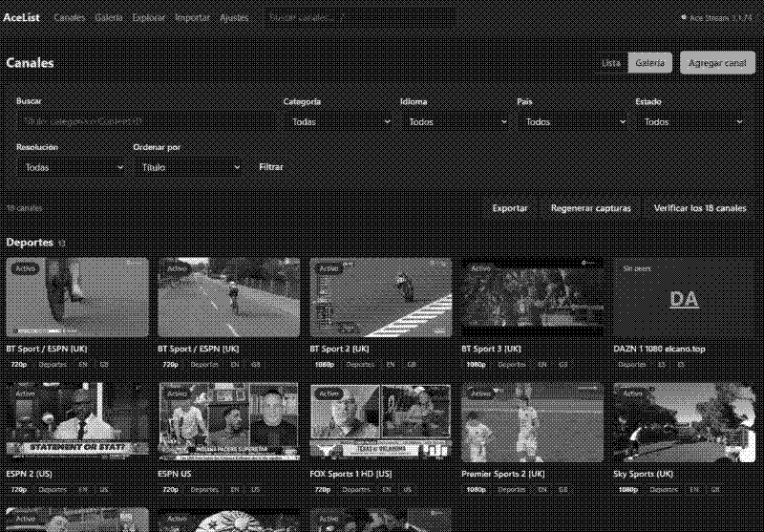The image size is (764, 532).
Task: Click the 1080p tag under BT Sport 2
Action: 325,365
